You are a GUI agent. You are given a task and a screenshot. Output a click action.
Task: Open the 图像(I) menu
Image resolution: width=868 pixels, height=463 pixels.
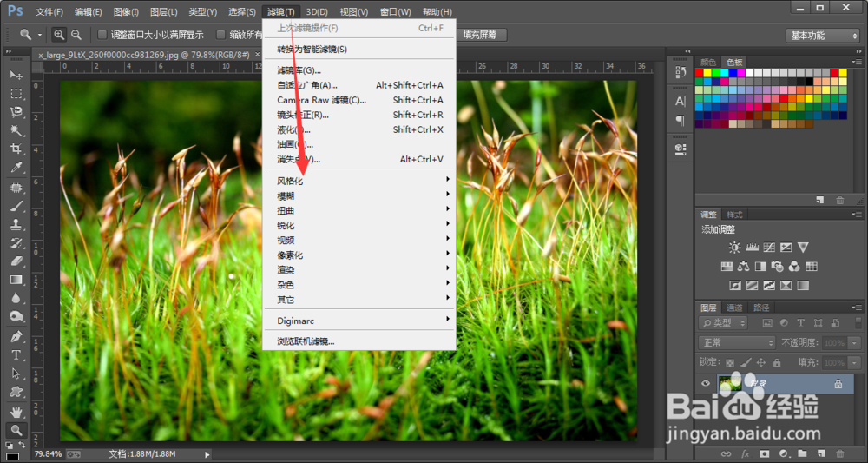point(126,11)
